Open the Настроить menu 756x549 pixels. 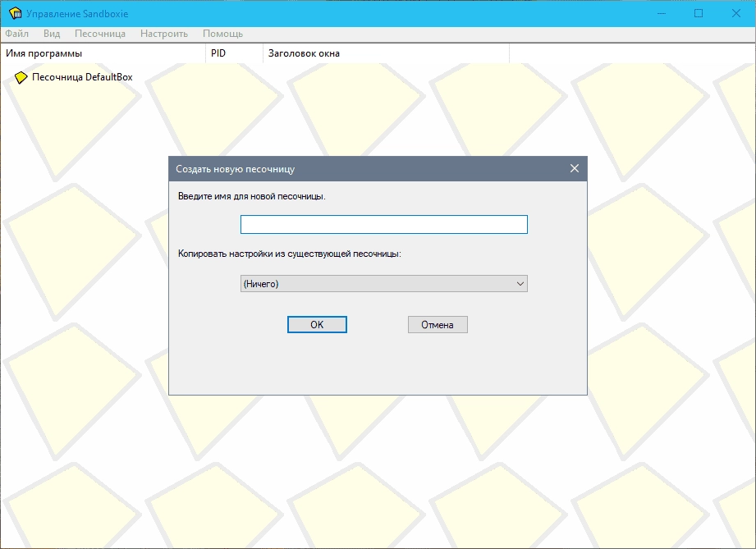click(164, 34)
